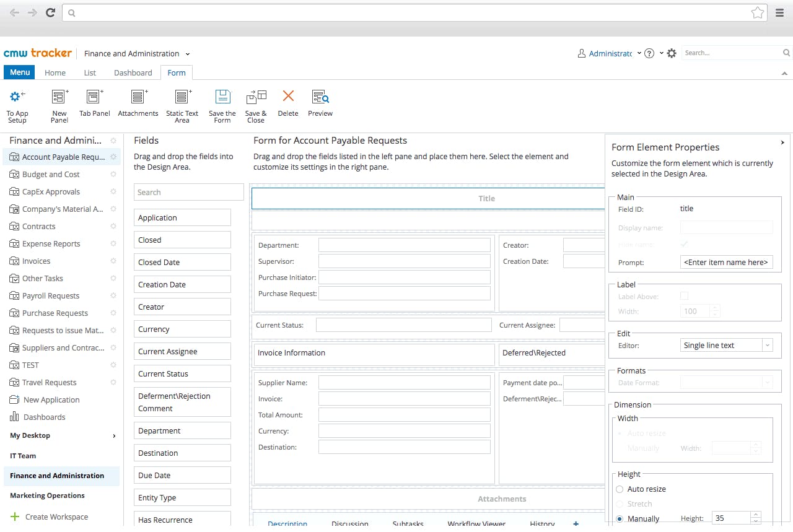Click the gear beside Travel Requests
This screenshot has height=532, width=793.
(113, 383)
